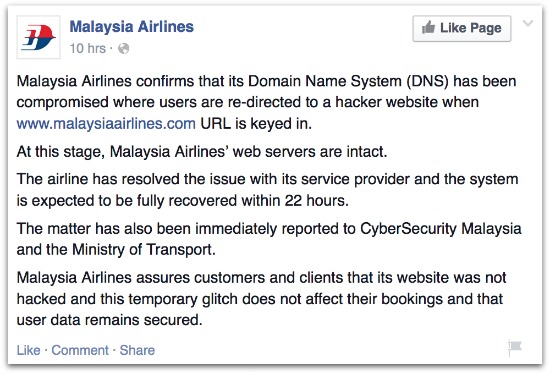This screenshot has width=550, height=374.
Task: Click the paragraph about DNS being compromised
Action: click(266, 102)
